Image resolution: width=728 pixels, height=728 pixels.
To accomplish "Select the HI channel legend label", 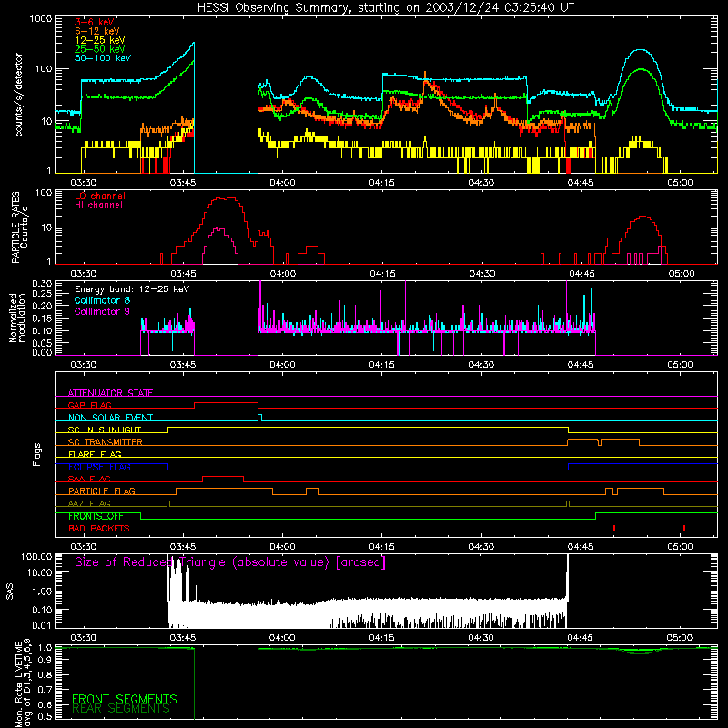I will [98, 206].
